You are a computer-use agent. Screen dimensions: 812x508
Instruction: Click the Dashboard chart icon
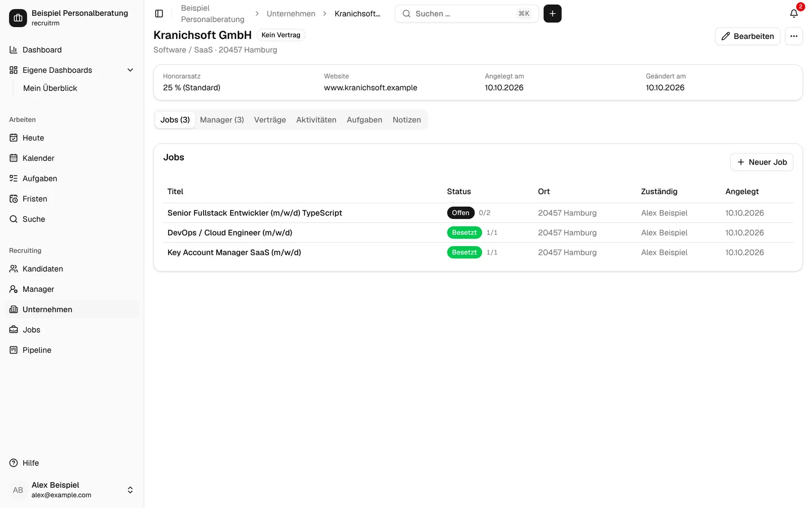(14, 50)
